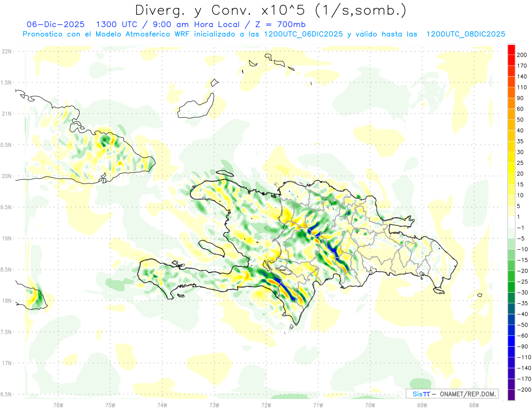
Task: Click the positive '90' colorbar value
Action: click(x=521, y=98)
